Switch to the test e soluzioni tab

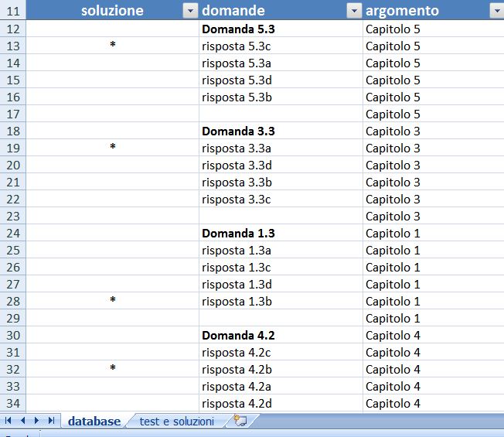(x=177, y=422)
